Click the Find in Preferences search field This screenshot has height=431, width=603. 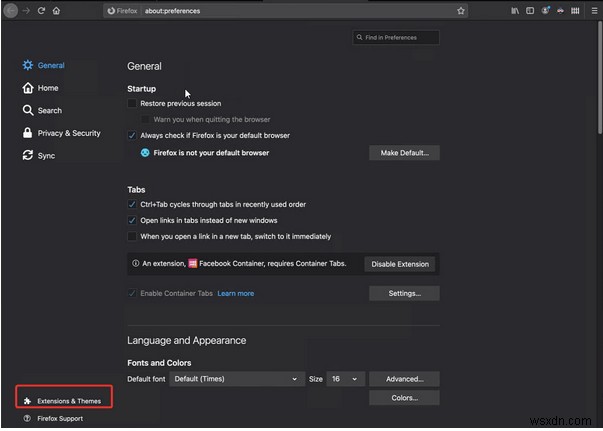click(396, 37)
